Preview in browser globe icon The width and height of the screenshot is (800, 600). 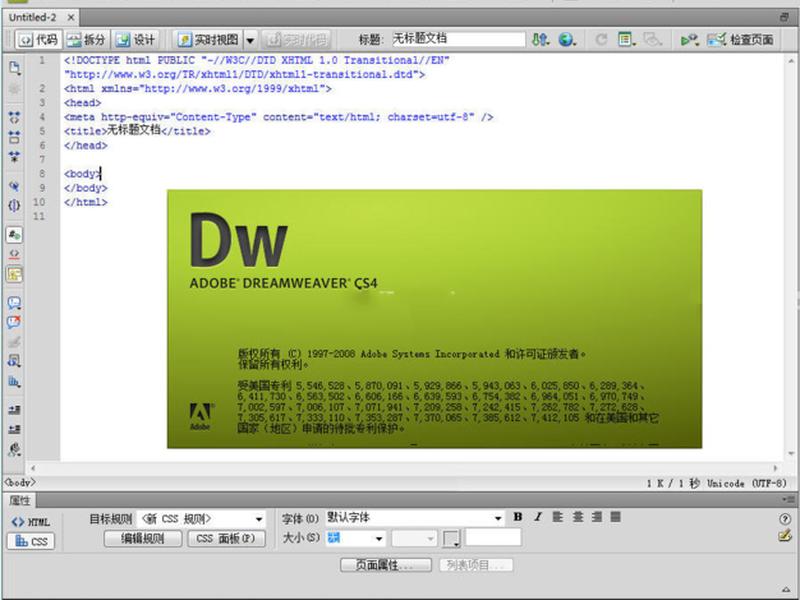click(x=566, y=39)
